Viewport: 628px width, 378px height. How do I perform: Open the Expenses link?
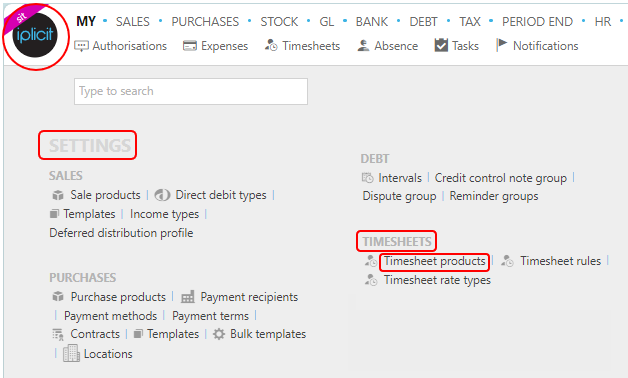pyautogui.click(x=224, y=46)
